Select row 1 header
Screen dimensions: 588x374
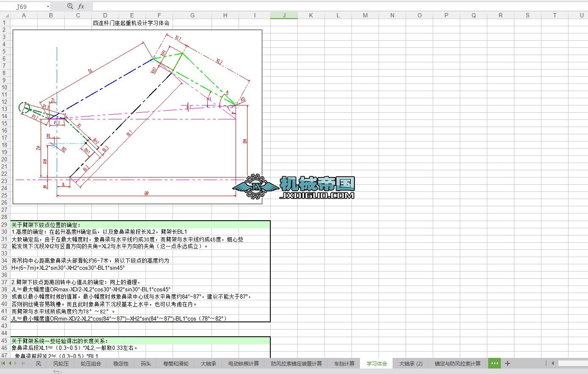click(x=5, y=22)
